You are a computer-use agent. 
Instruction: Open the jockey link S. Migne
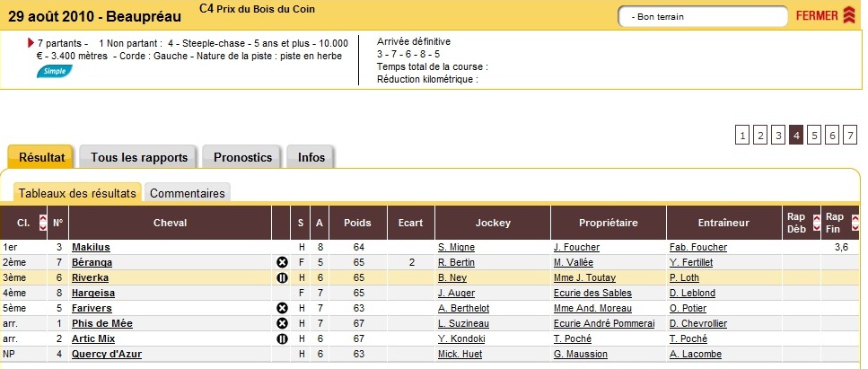point(456,247)
